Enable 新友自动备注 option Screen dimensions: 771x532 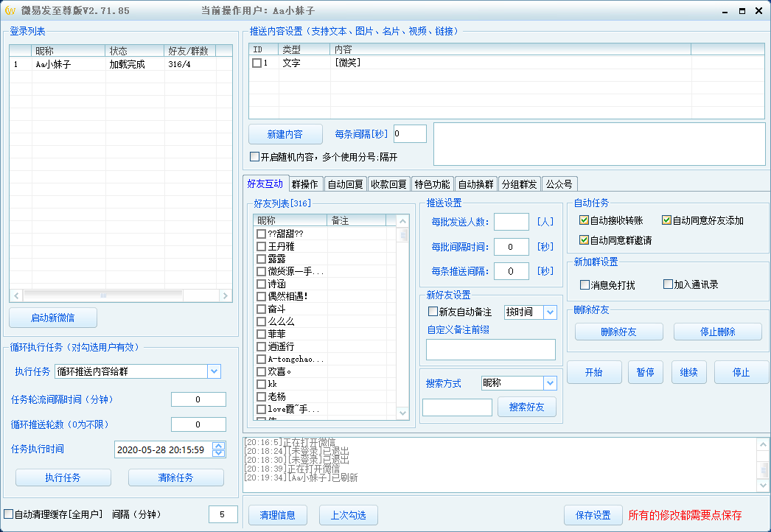pyautogui.click(x=433, y=312)
